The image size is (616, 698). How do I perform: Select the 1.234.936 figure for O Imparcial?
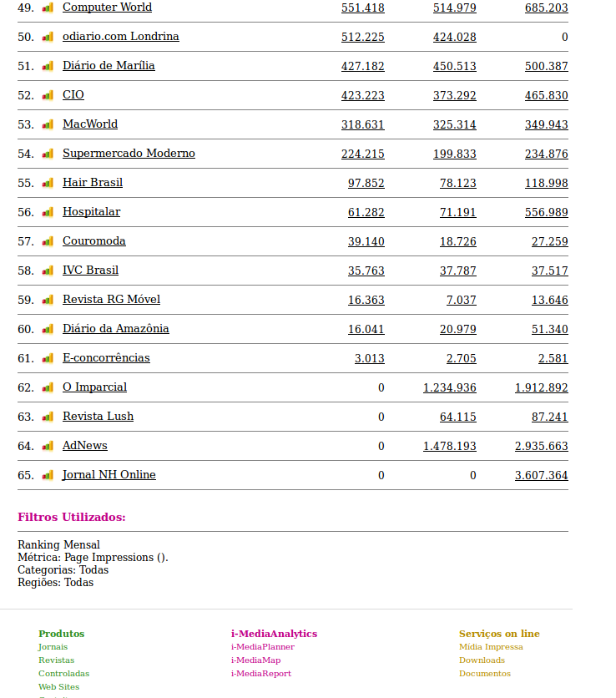pyautogui.click(x=449, y=387)
